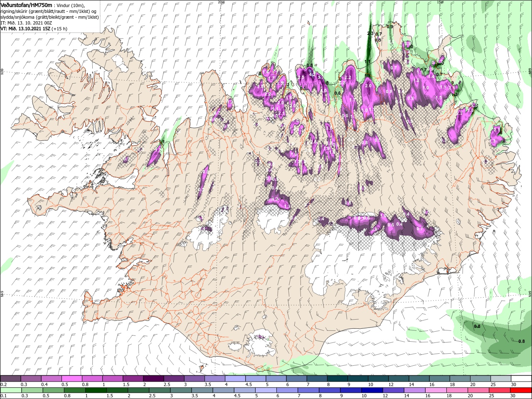This screenshot has height=399, width=532.
Task: Pick the darkest green 1 swatch in lower scale
Action: click(x=96, y=390)
